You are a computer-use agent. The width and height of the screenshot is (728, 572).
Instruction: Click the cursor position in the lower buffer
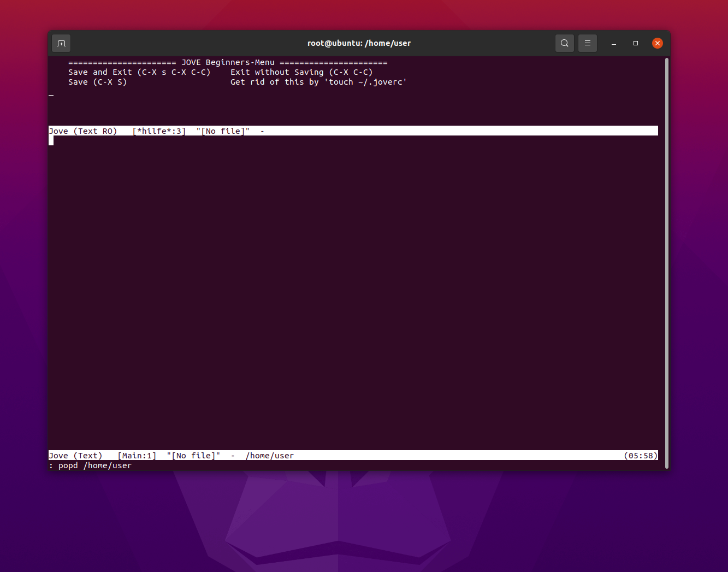[51, 140]
